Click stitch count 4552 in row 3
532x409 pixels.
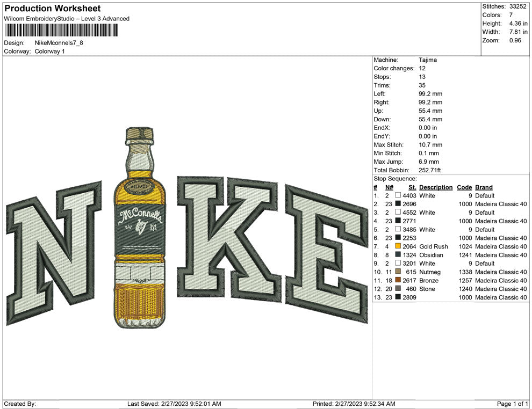click(409, 213)
